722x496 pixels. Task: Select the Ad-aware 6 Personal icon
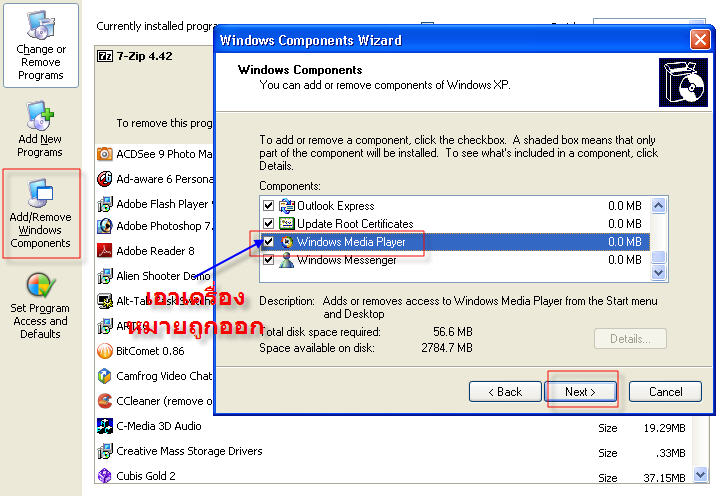click(x=105, y=179)
